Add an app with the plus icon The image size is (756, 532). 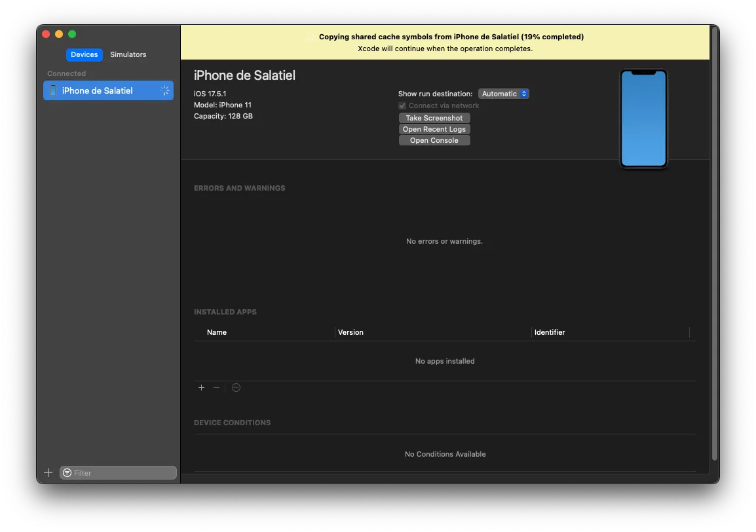(202, 387)
